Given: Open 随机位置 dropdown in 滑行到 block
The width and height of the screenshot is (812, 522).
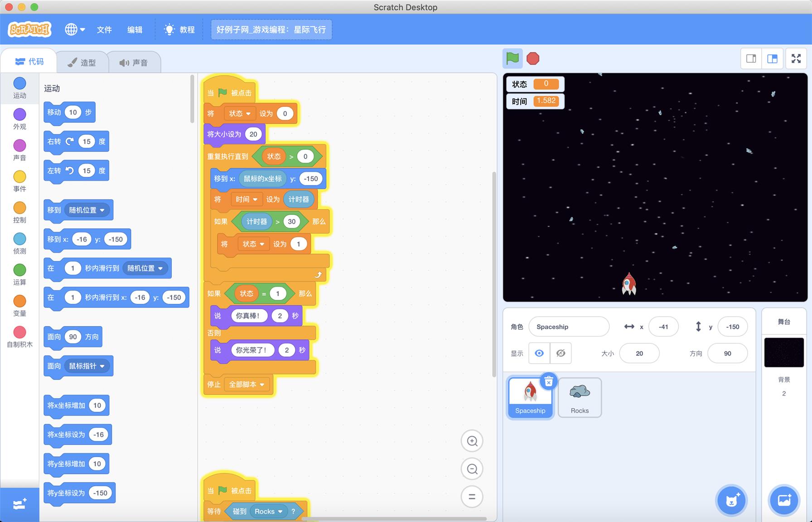Looking at the screenshot, I should tap(145, 268).
